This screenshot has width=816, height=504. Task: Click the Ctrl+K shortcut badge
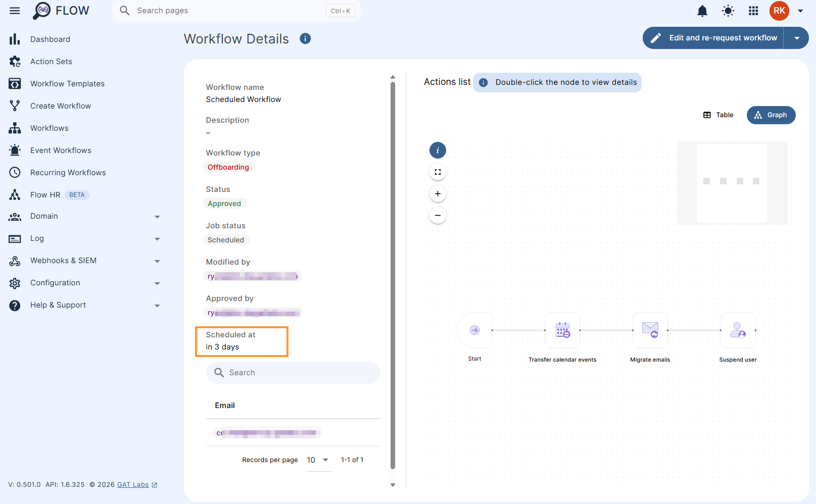click(341, 11)
